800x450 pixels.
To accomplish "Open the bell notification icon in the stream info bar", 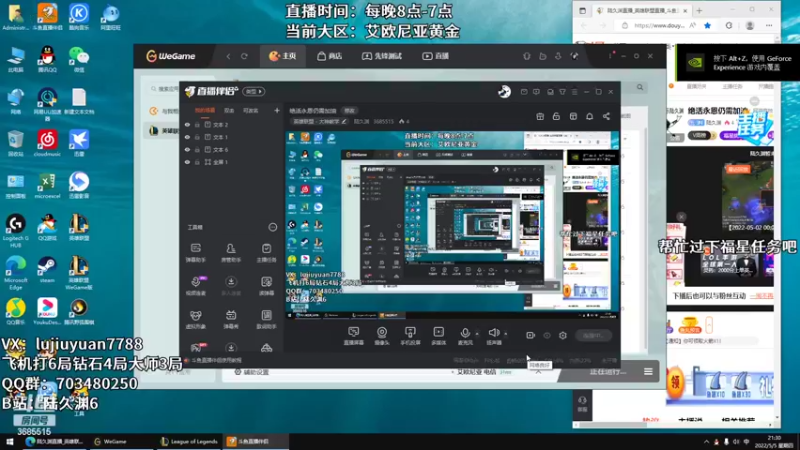I will [589, 116].
